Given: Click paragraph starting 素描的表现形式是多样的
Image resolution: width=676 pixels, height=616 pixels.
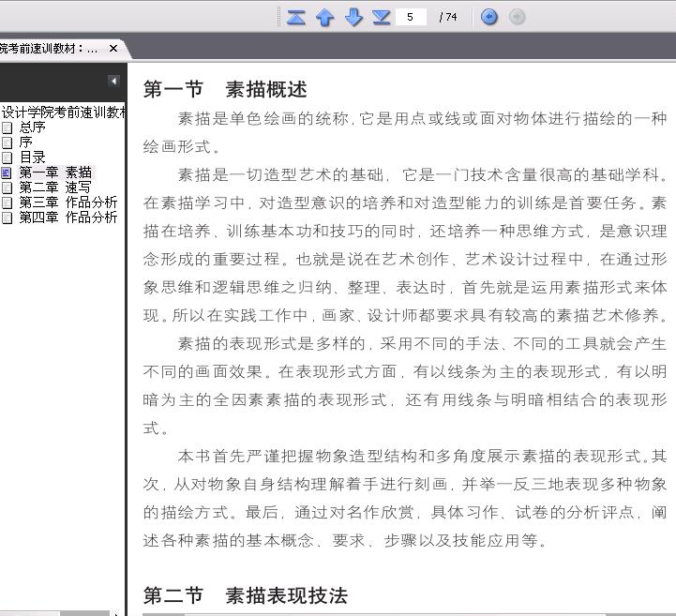Looking at the screenshot, I should point(405,385).
